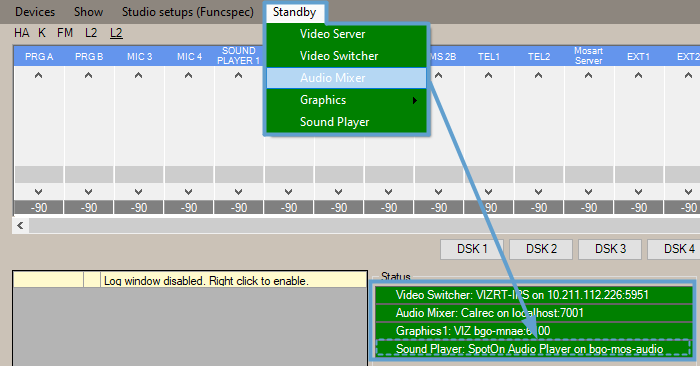Select Video Server in Standby menu
The width and height of the screenshot is (700, 366).
coord(346,34)
